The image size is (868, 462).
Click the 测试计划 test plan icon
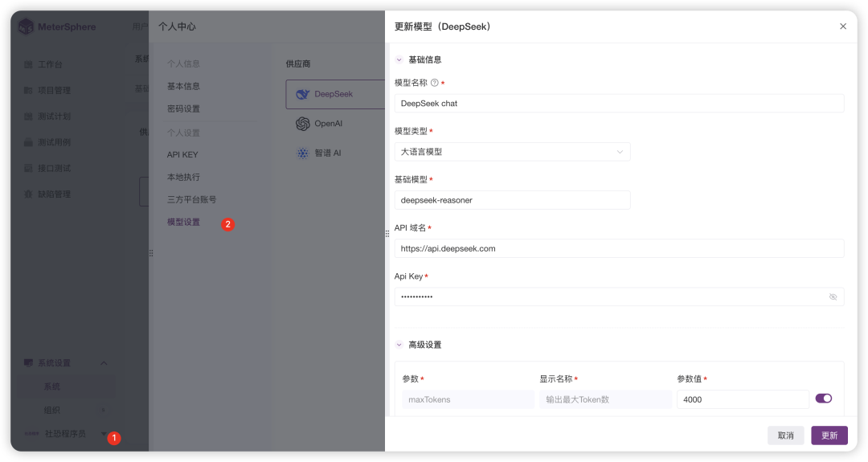[x=28, y=117]
